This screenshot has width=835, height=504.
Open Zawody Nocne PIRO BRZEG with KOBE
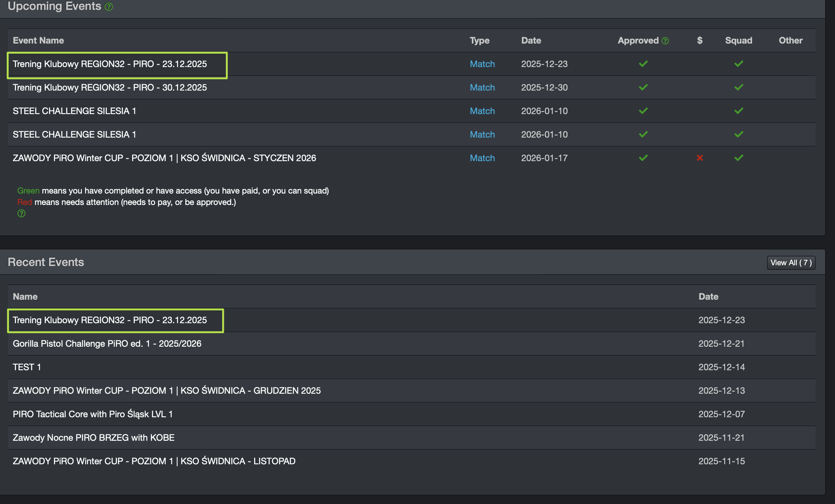[93, 438]
